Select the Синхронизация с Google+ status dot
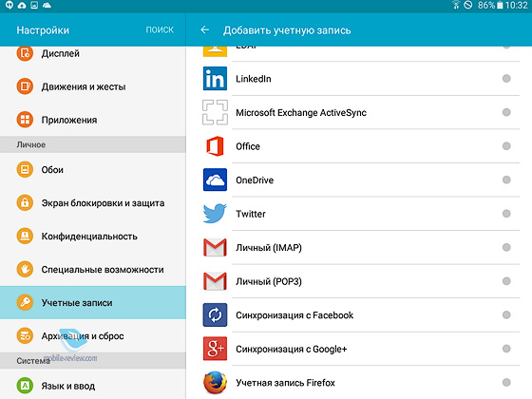532x399 pixels. click(x=506, y=349)
